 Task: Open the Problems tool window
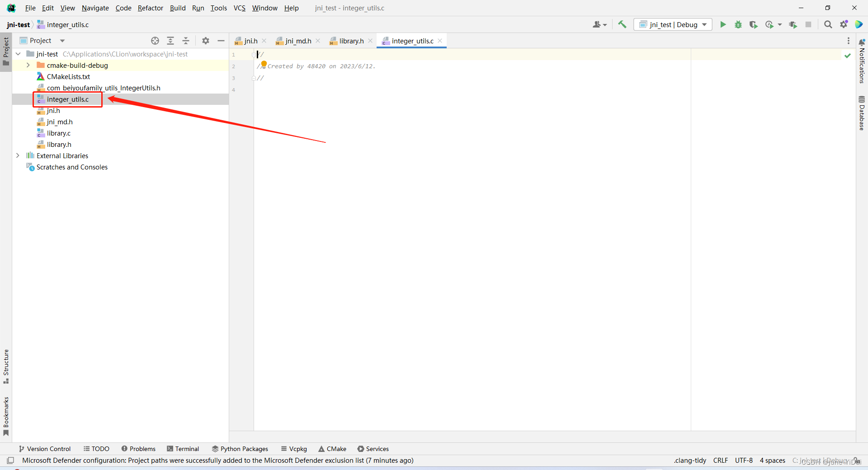138,449
